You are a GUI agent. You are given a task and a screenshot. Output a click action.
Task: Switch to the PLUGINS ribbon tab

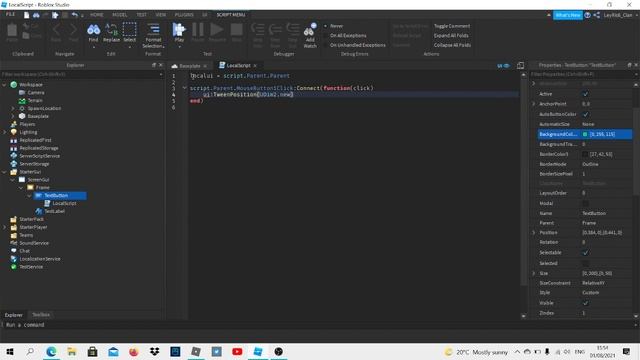click(x=184, y=15)
